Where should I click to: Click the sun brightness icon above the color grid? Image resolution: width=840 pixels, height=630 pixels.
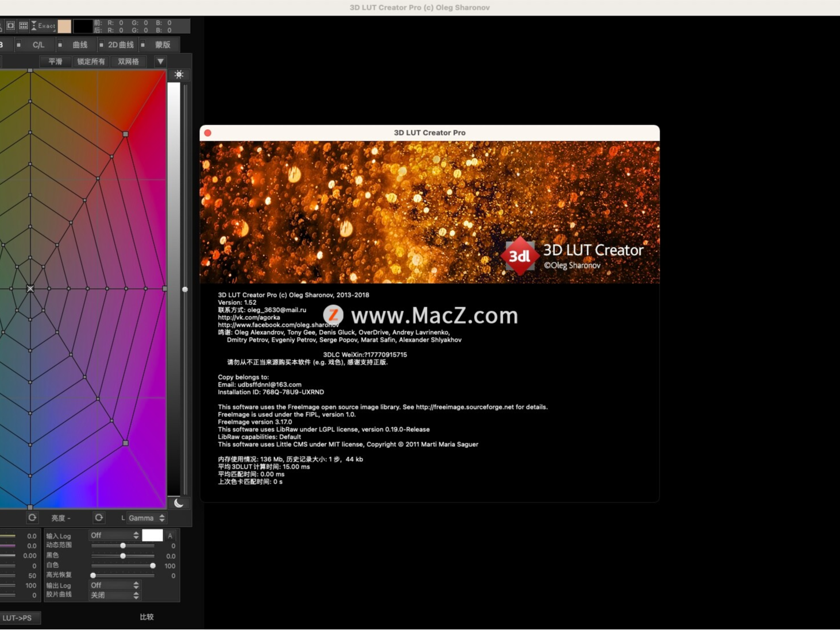tap(179, 74)
